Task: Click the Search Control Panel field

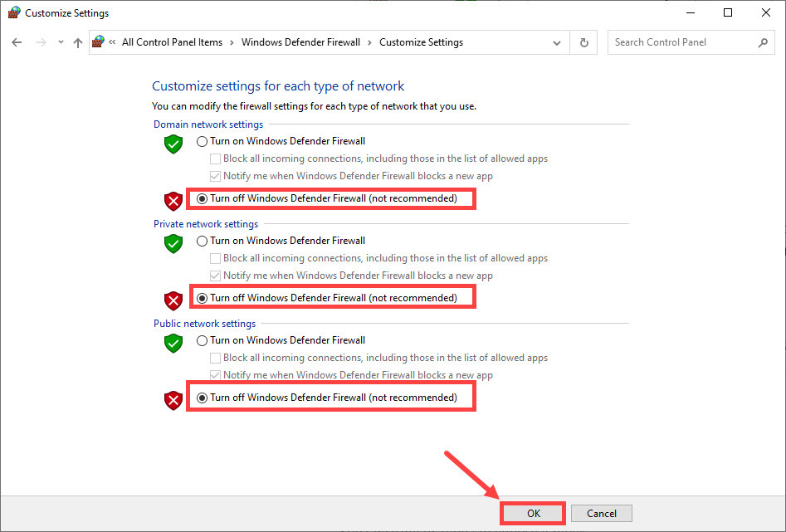Action: [x=691, y=42]
